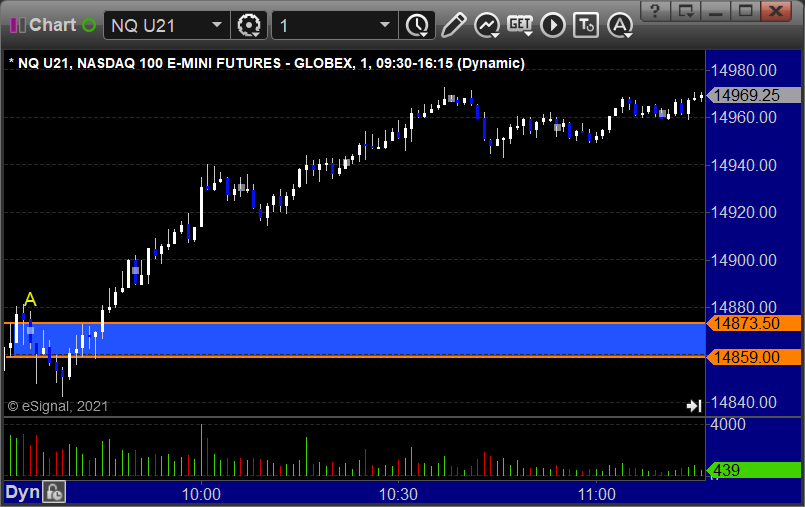The image size is (805, 507).
Task: Open the symbol settings gear icon
Action: point(249,25)
